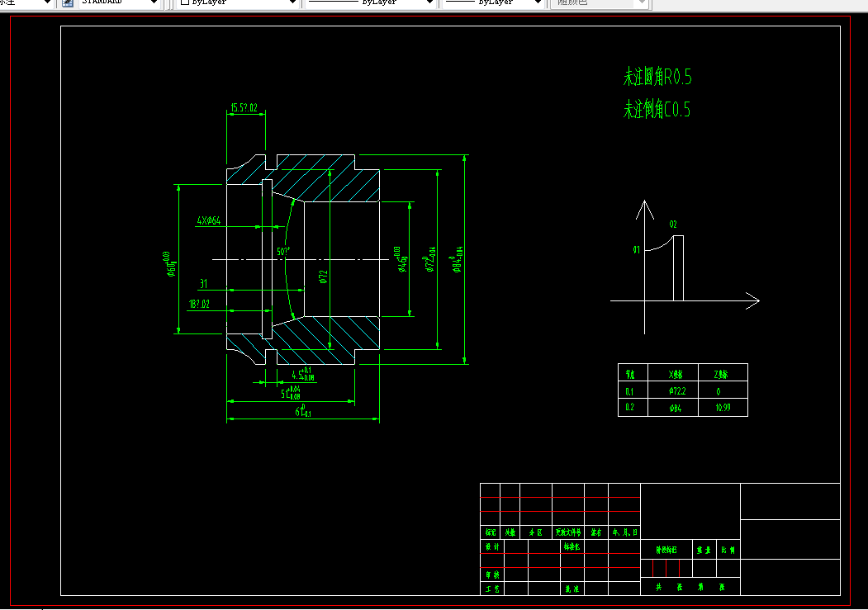Click the Z坐标 table header cell
This screenshot has height=610, width=868.
click(721, 375)
